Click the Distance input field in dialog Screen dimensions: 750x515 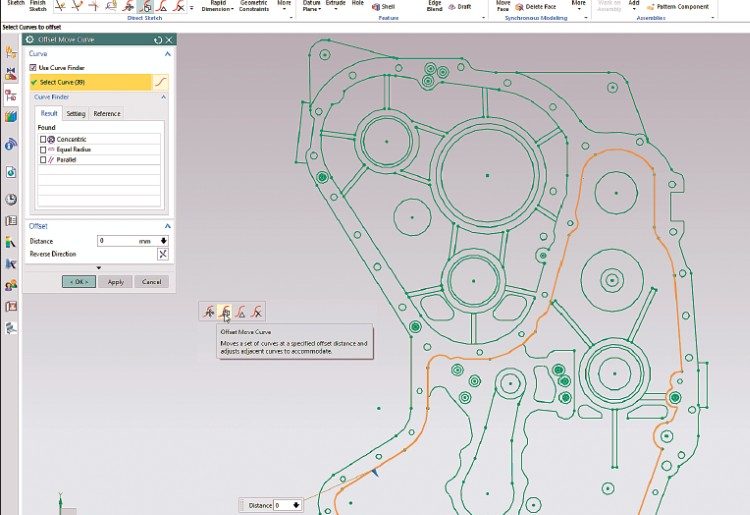point(116,241)
